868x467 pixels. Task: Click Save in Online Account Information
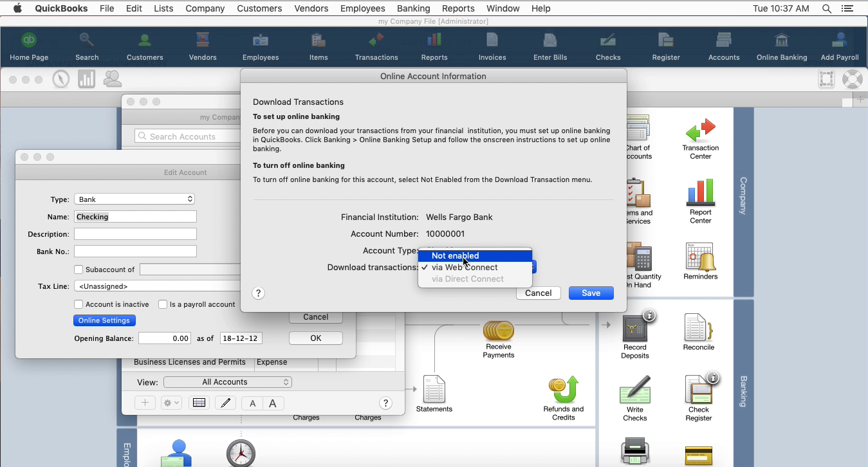tap(591, 293)
